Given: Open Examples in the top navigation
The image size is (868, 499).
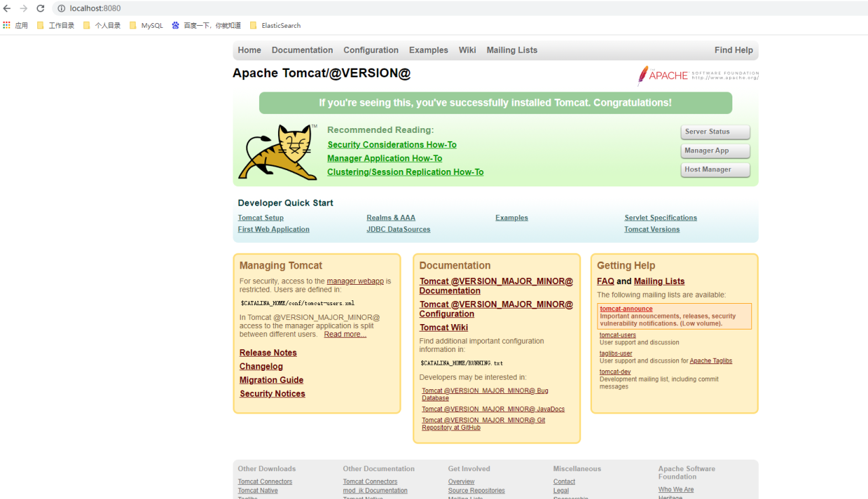Looking at the screenshot, I should [x=429, y=50].
